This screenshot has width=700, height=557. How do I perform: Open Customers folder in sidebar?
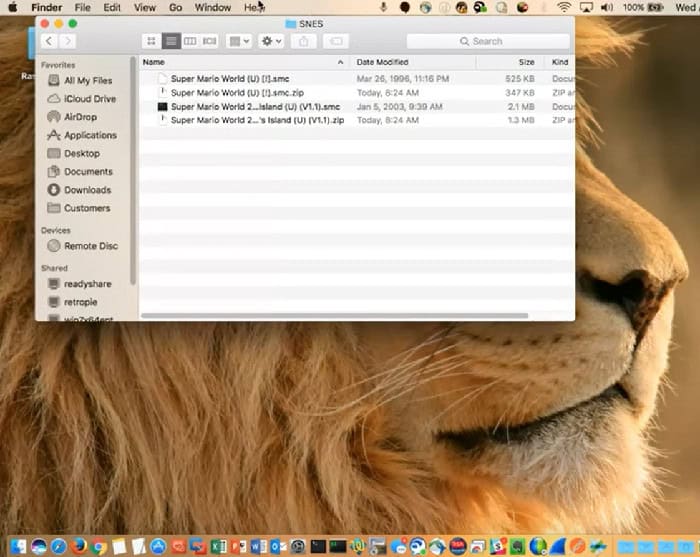click(x=79, y=208)
